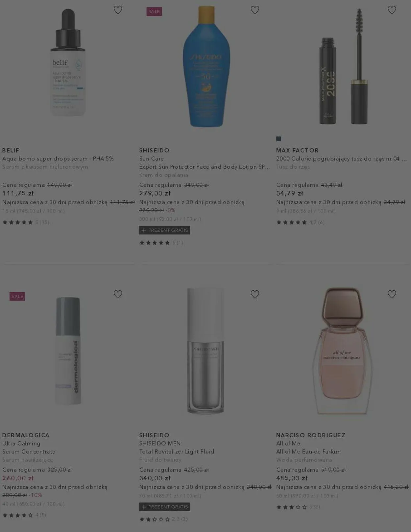
Task: View the All of Me perfume image
Action: 342,351
